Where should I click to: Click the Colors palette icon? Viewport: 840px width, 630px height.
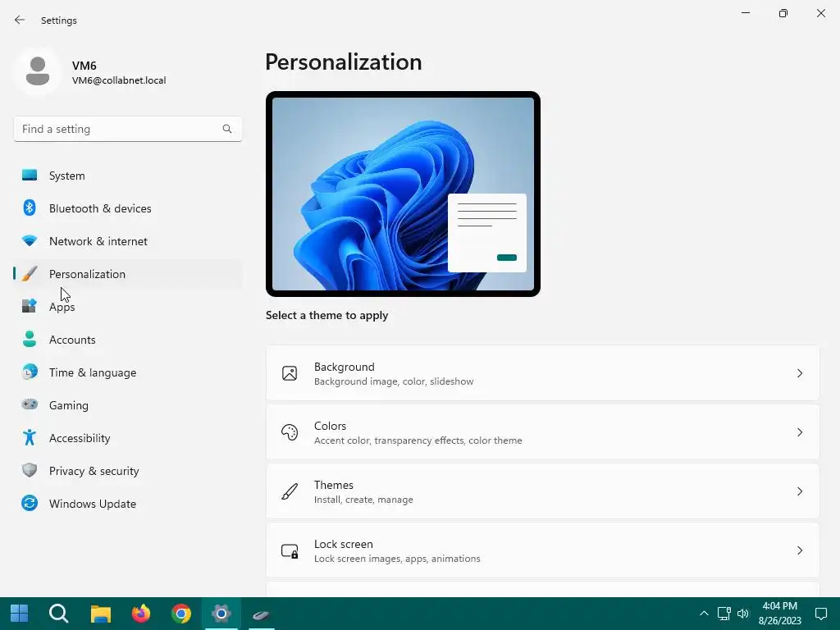(290, 432)
